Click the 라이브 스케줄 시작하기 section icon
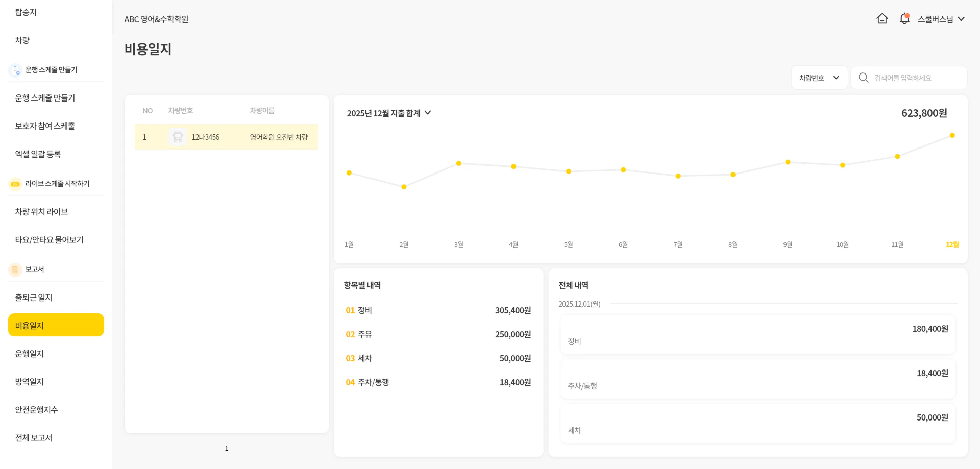The height and width of the screenshot is (469, 980). click(15, 184)
